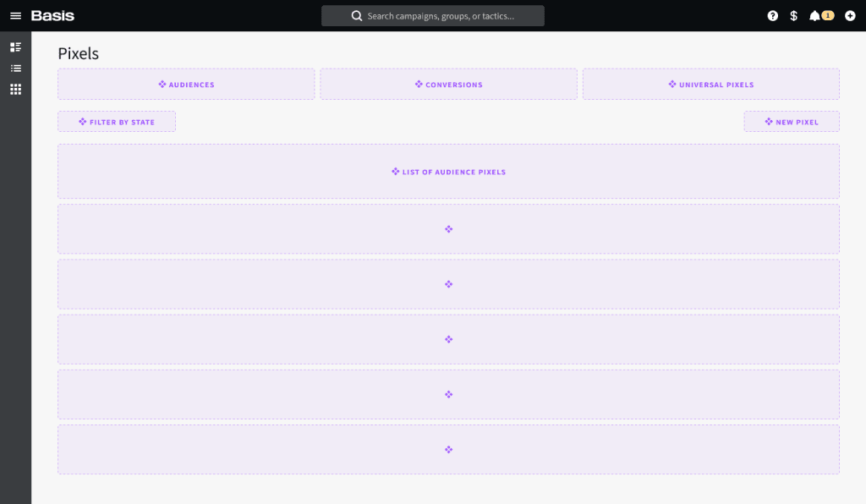Switch to the Universal Pixels tab

(x=710, y=85)
